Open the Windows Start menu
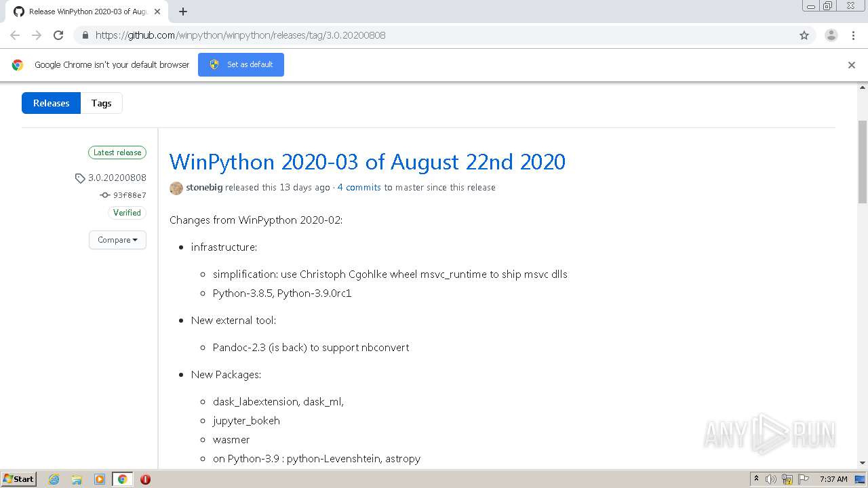The width and height of the screenshot is (868, 488). [x=19, y=479]
